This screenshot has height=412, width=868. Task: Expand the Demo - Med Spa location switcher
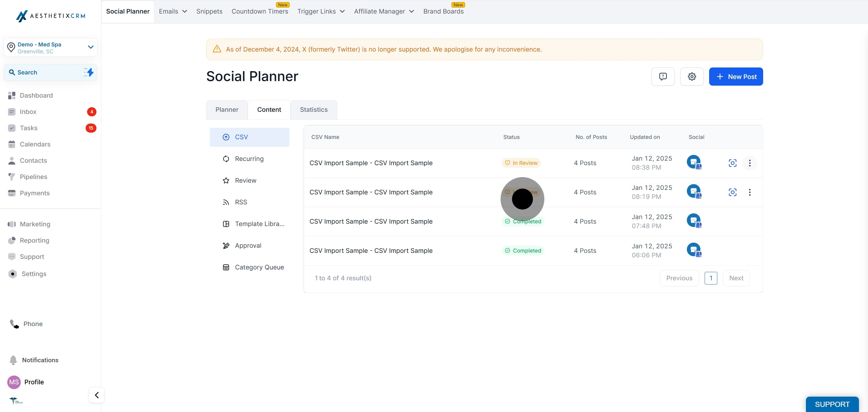(x=51, y=48)
